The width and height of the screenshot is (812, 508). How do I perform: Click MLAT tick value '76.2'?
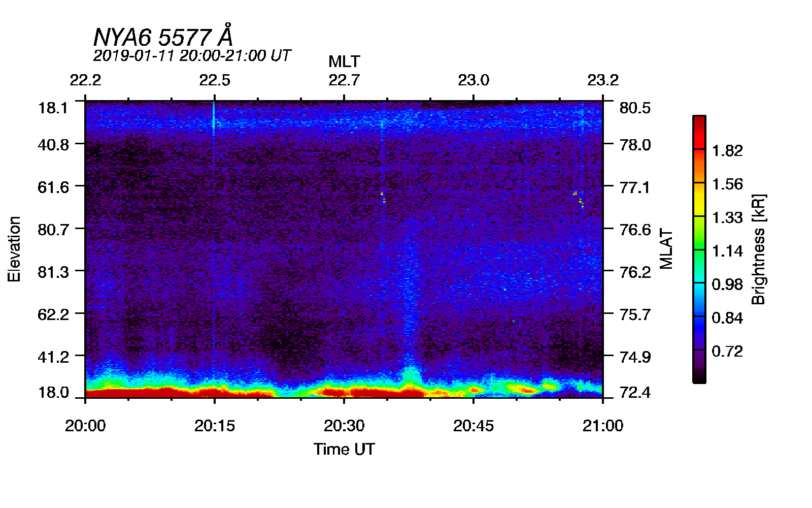[x=635, y=272]
